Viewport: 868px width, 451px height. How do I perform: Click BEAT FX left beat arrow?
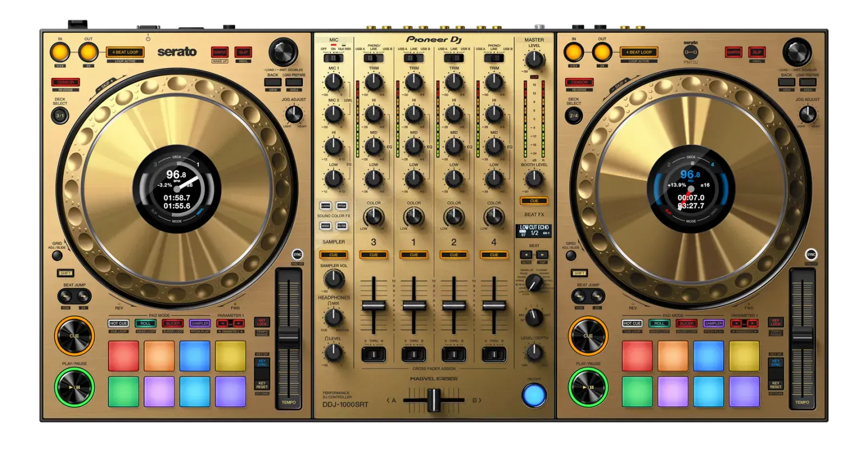(526, 255)
